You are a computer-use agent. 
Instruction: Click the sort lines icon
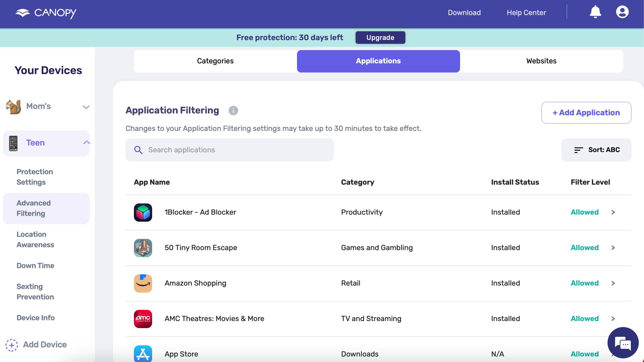(x=579, y=150)
